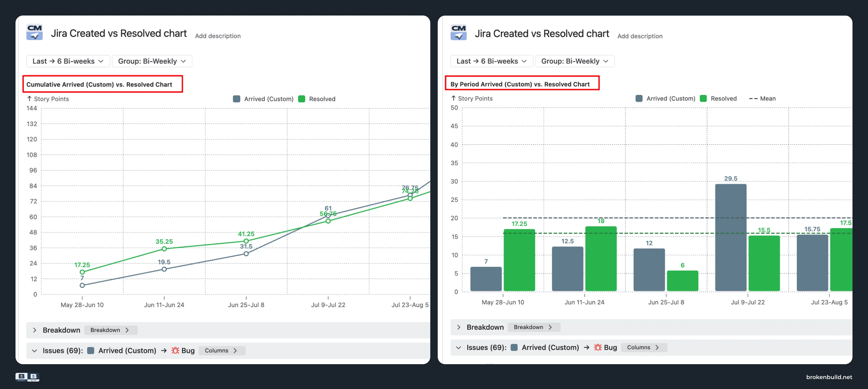The width and height of the screenshot is (868, 389).
Task: Click the Arrived bar labeled 29.5
Action: click(x=731, y=237)
